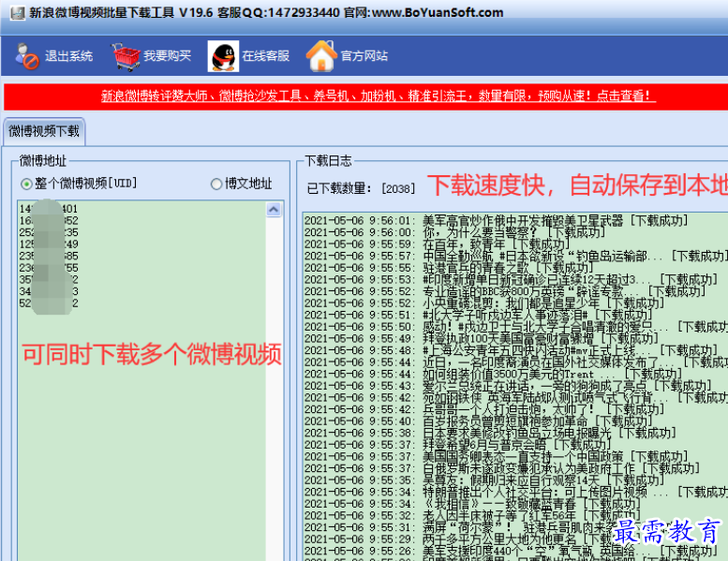The height and width of the screenshot is (561, 728).
Task: Select log entry 百岁服务员曾剪短旗袍参加革命
Action: click(x=479, y=421)
